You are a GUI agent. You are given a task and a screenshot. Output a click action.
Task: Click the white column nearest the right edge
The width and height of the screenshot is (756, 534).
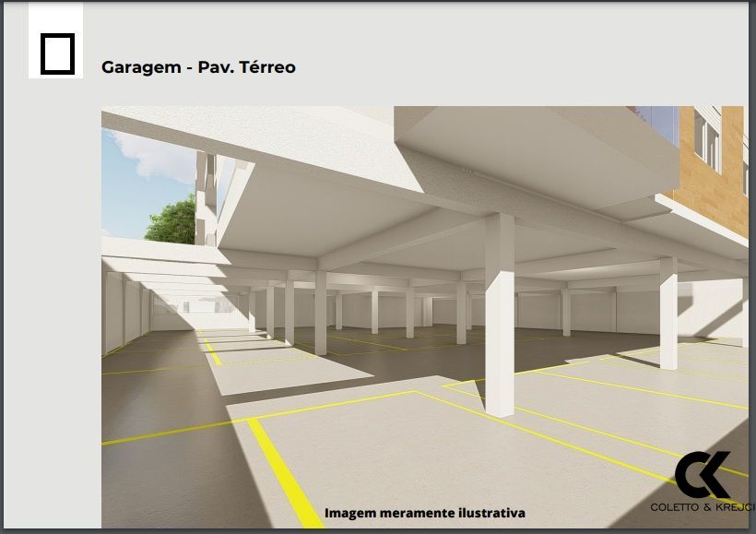667,312
